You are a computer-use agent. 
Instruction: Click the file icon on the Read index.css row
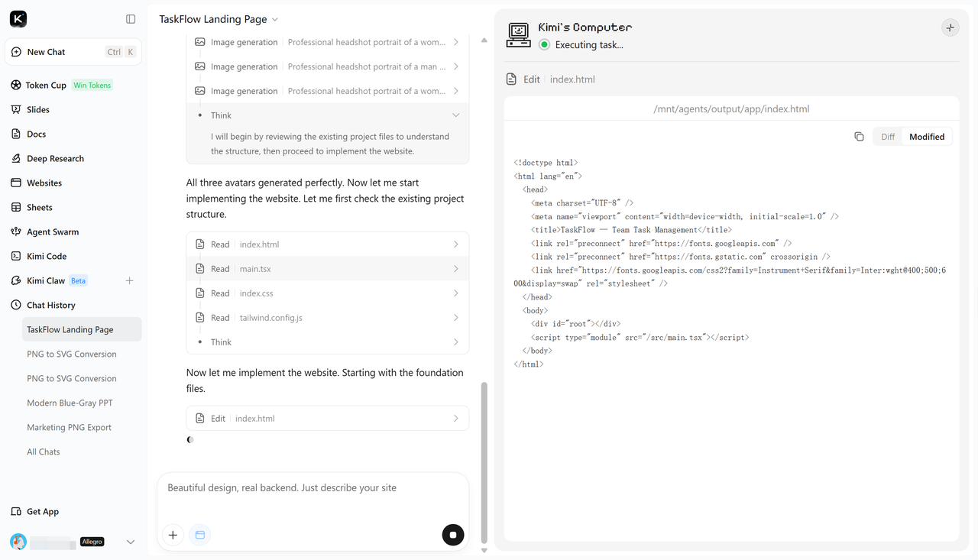click(x=200, y=293)
